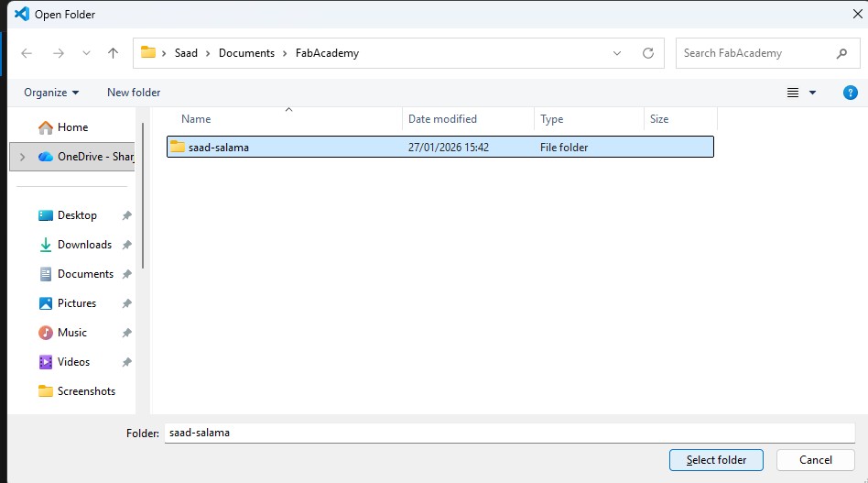Click the date 27/01/2026 15:42 cell
The height and width of the screenshot is (483, 868).
[449, 148]
